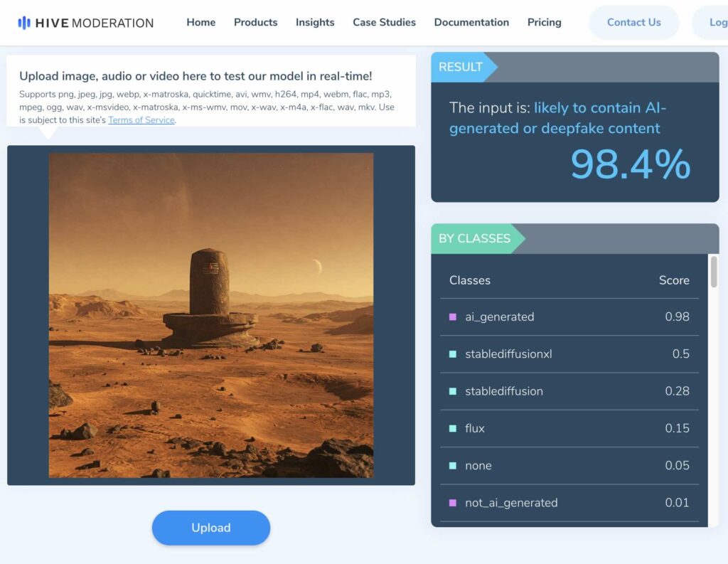Screen dimensions: 728x564
Task: Open Case Studies in navigation
Action: coord(385,22)
